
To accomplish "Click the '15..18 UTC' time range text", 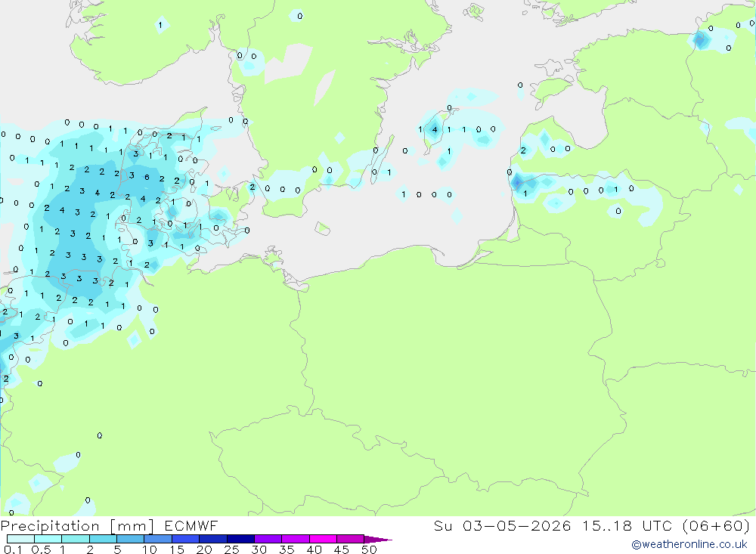I will click(627, 526).
